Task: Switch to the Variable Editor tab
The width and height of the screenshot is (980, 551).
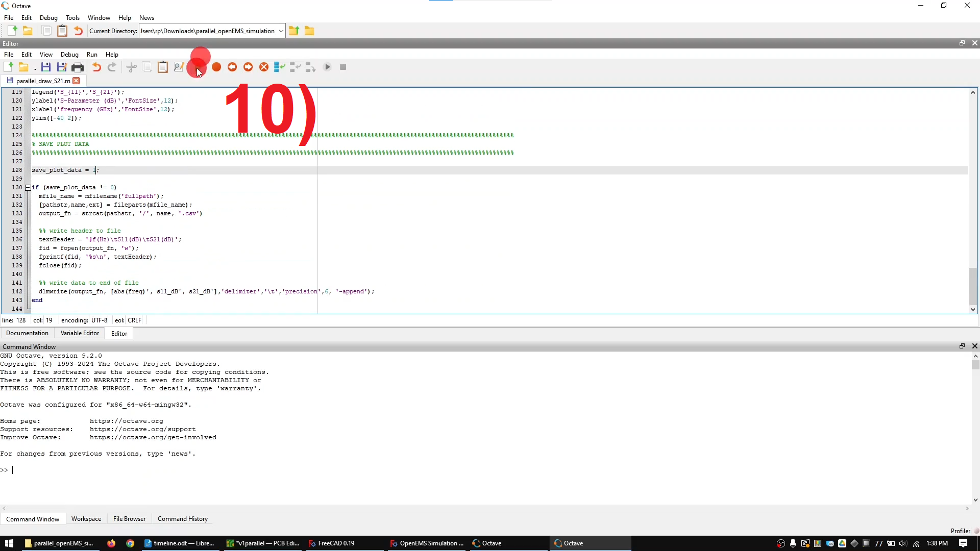Action: click(x=80, y=334)
